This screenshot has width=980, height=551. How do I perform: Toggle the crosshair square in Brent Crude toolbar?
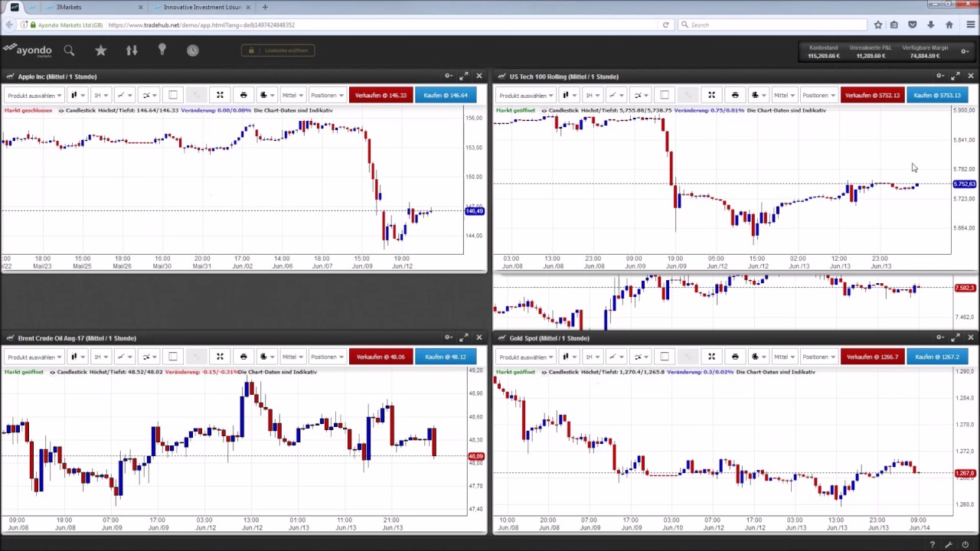point(173,357)
